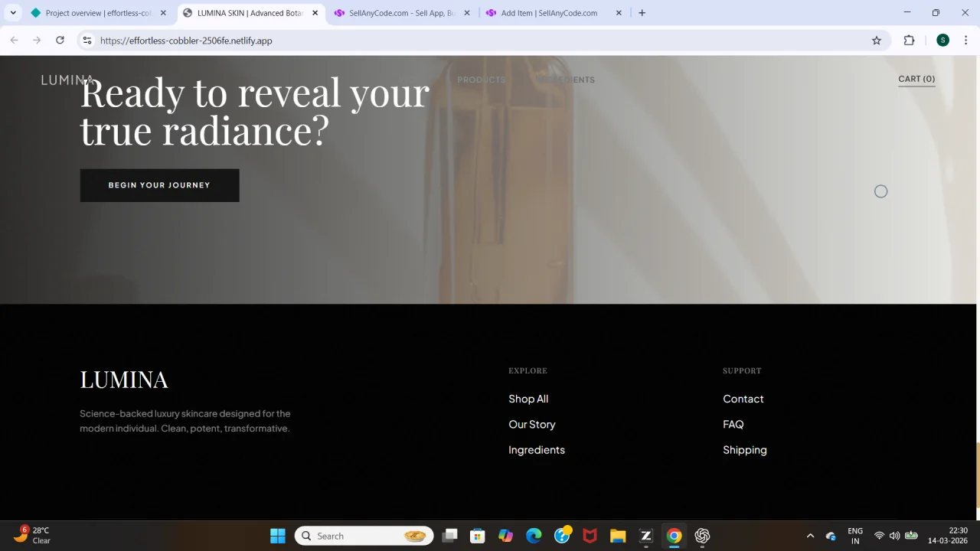Viewport: 980px width, 551px height.
Task: Open the weather widget showing 28°C
Action: [x=32, y=536]
